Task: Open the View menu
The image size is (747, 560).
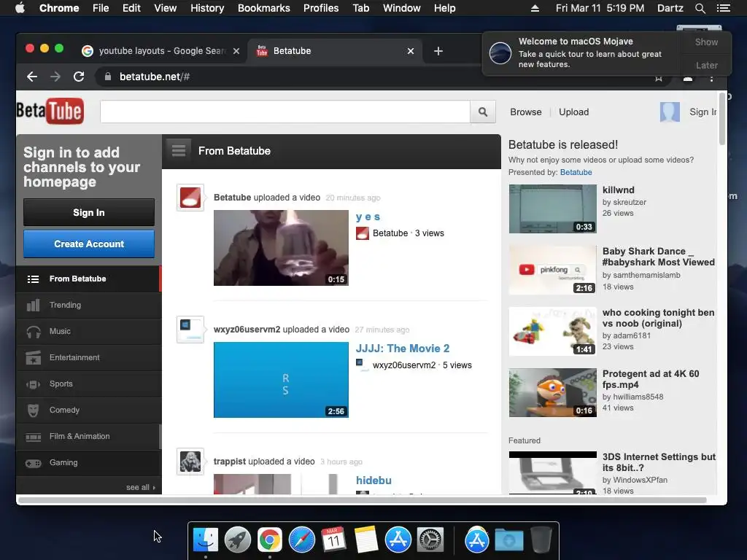Action: click(x=166, y=8)
